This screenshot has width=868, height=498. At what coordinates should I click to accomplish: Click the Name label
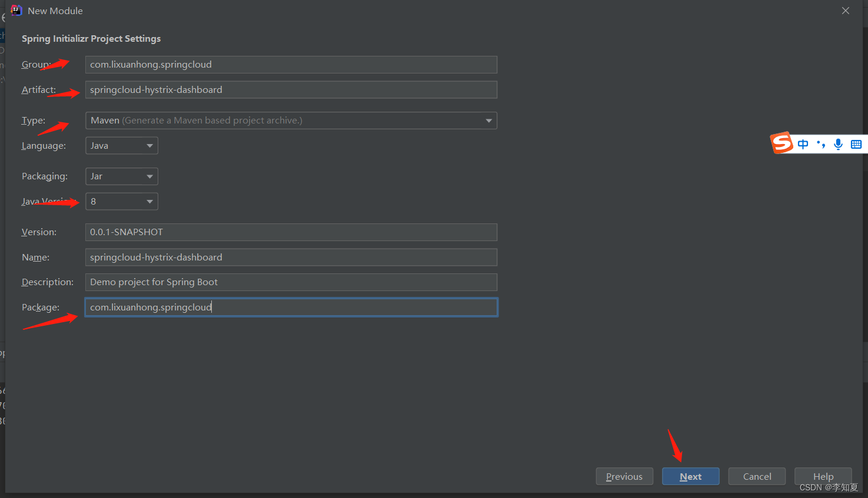point(36,258)
